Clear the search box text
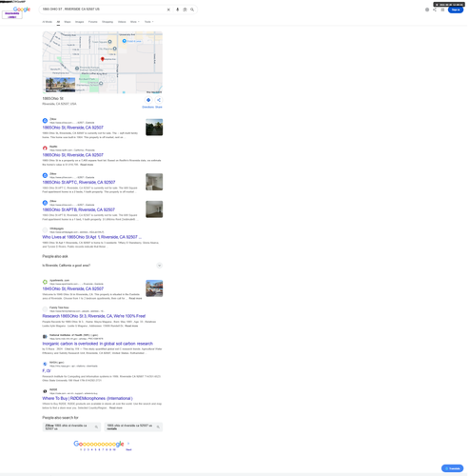Image resolution: width=470 pixels, height=476 pixels. point(168,10)
